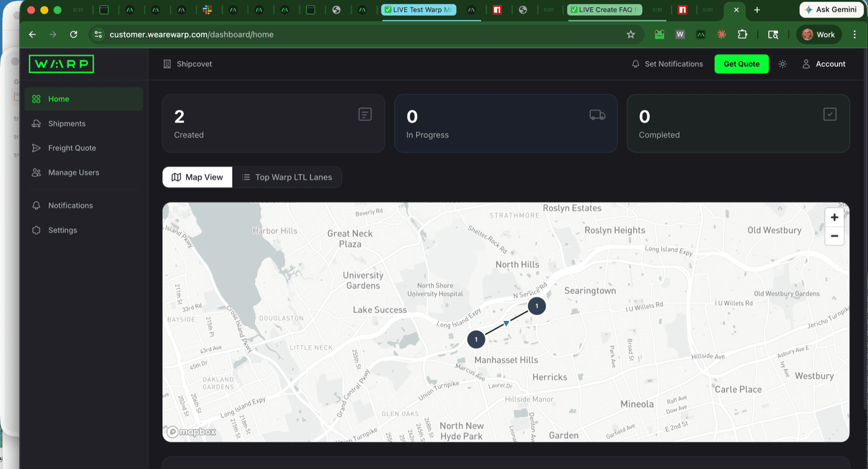Open Manage Users in the sidebar
The image size is (868, 469).
[x=84, y=172]
